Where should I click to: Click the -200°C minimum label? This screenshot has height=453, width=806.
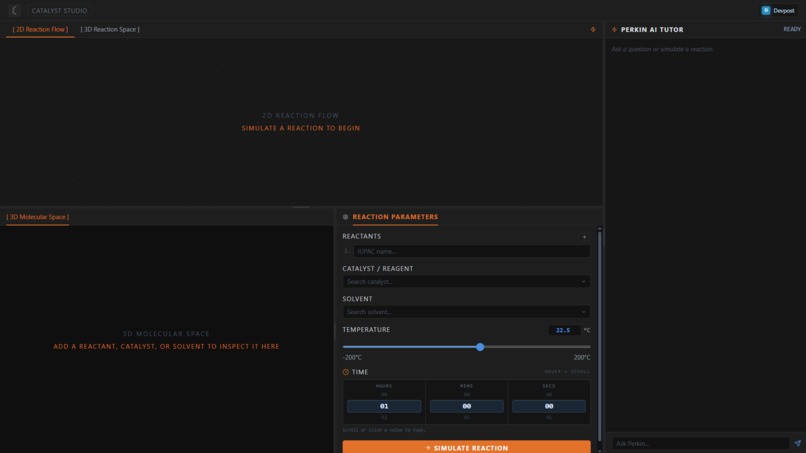pyautogui.click(x=352, y=357)
